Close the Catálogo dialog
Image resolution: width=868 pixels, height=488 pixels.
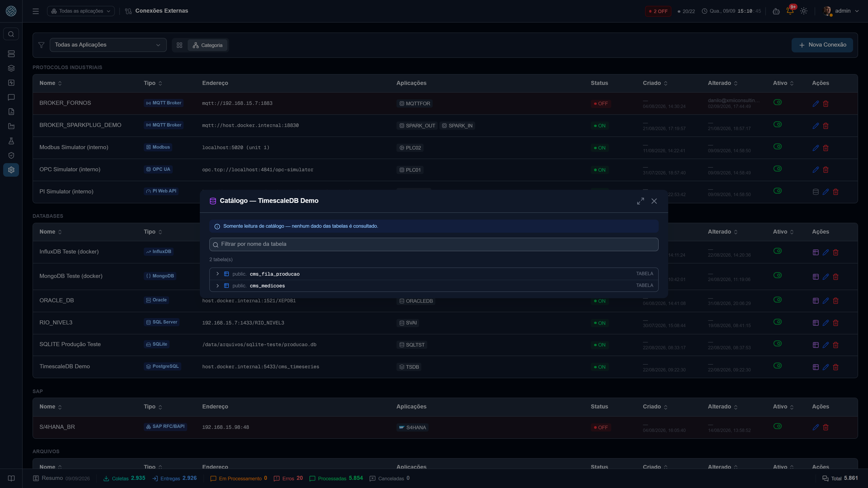(x=654, y=201)
